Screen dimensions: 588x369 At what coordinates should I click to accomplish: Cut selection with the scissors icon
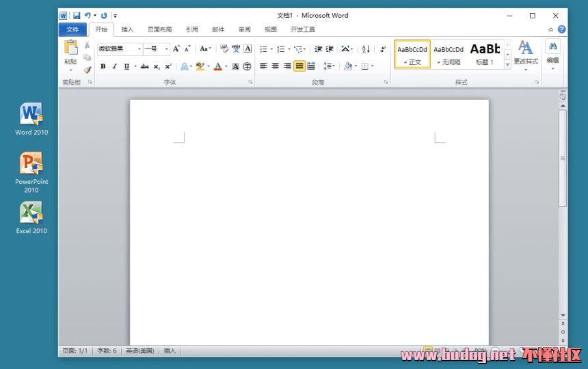coord(87,45)
